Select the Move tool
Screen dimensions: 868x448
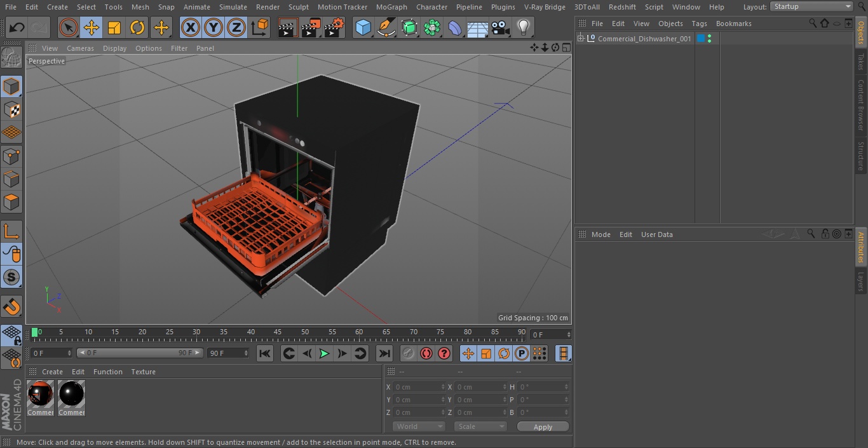pyautogui.click(x=92, y=27)
